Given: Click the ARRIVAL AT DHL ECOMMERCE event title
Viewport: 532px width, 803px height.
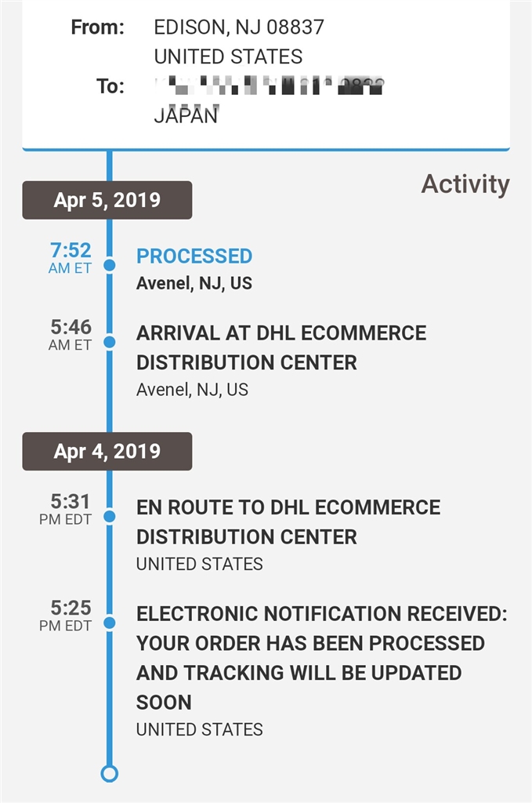Looking at the screenshot, I should tap(280, 347).
